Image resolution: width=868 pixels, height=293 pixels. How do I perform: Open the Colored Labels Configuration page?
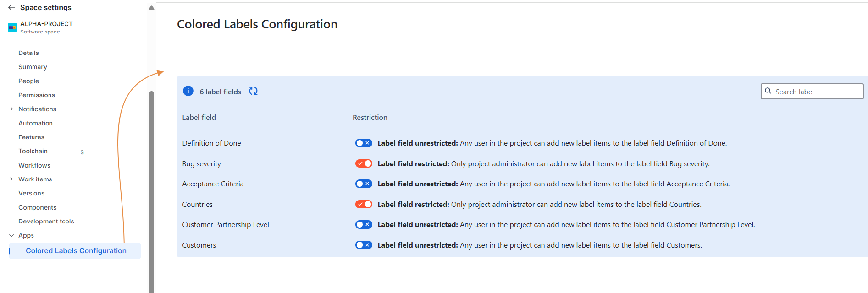point(76,250)
